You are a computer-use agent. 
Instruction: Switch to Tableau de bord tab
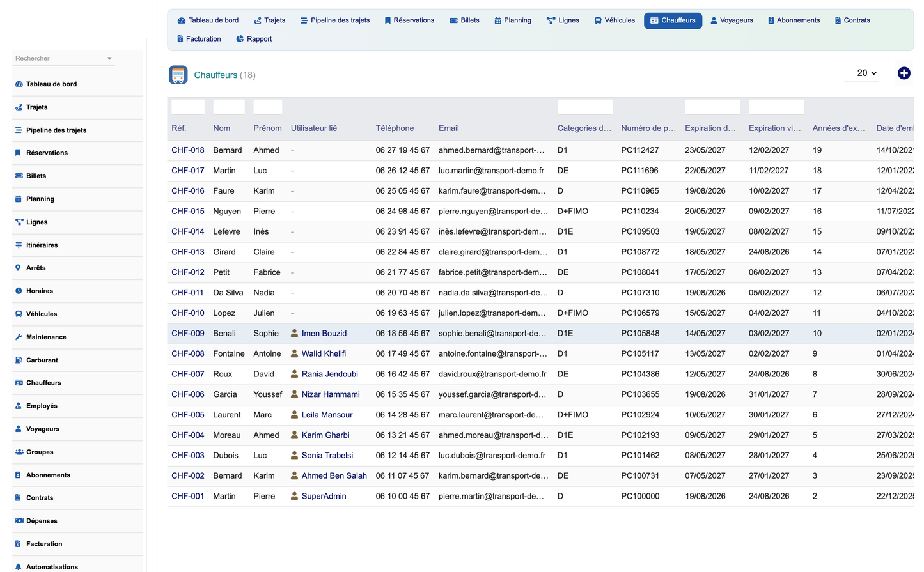pyautogui.click(x=208, y=20)
